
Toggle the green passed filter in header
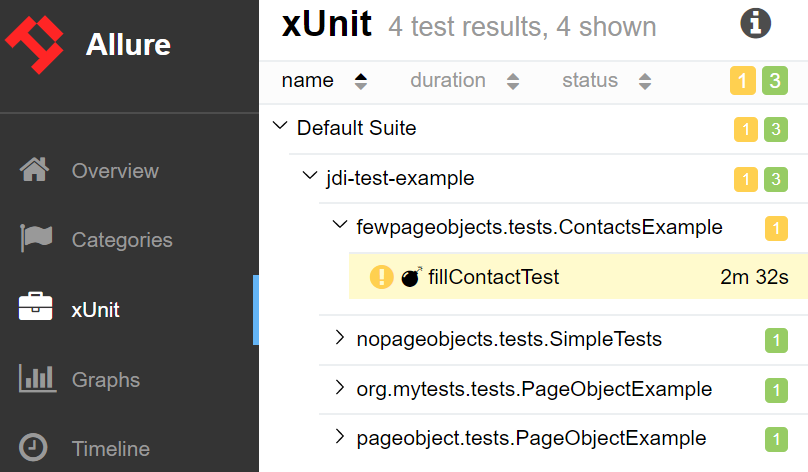click(x=775, y=81)
